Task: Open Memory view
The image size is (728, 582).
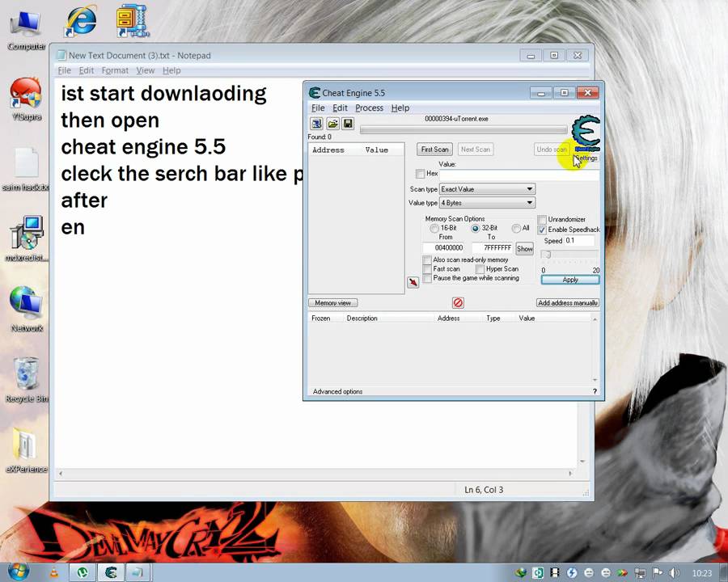Action: coord(333,302)
